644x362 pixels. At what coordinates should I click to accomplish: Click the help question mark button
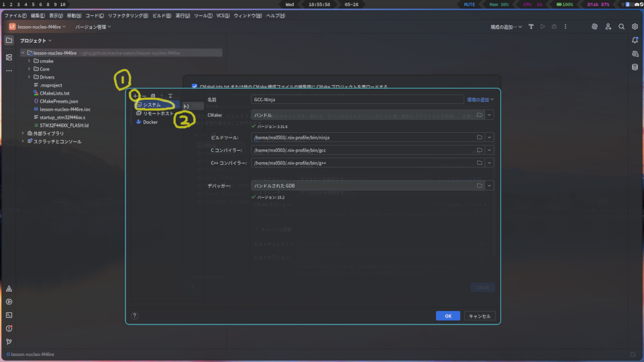tap(134, 316)
